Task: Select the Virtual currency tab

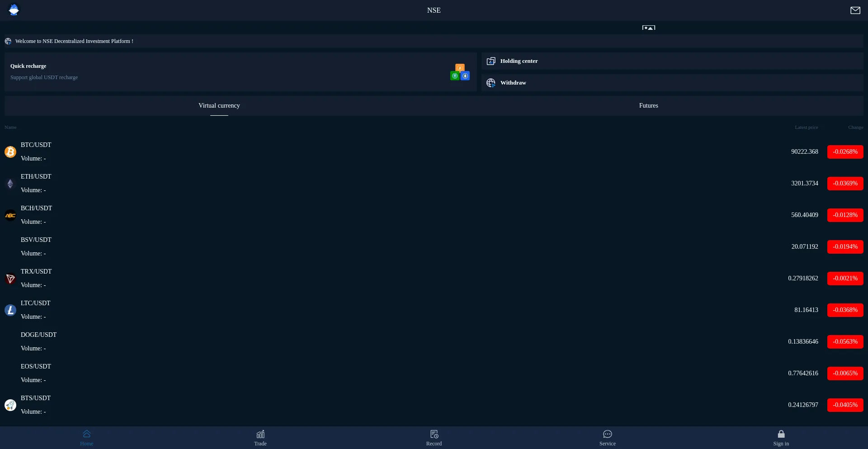Action: click(x=219, y=106)
